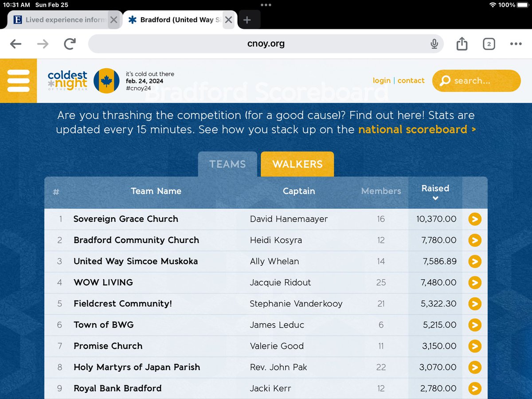Open the hamburger menu

click(18, 80)
